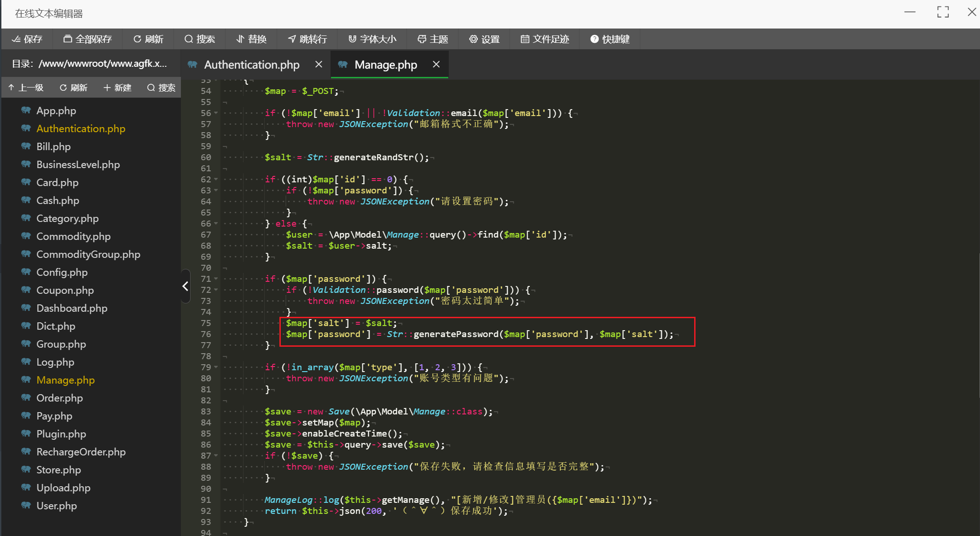Switch to the Authentication.php tab
The height and width of the screenshot is (536, 980).
coord(251,65)
